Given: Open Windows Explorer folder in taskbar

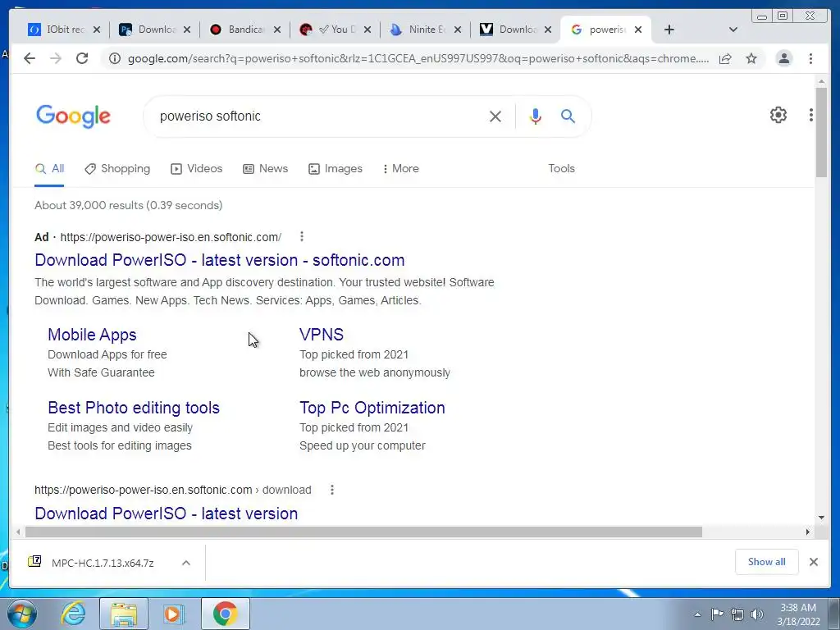Looking at the screenshot, I should click(124, 614).
